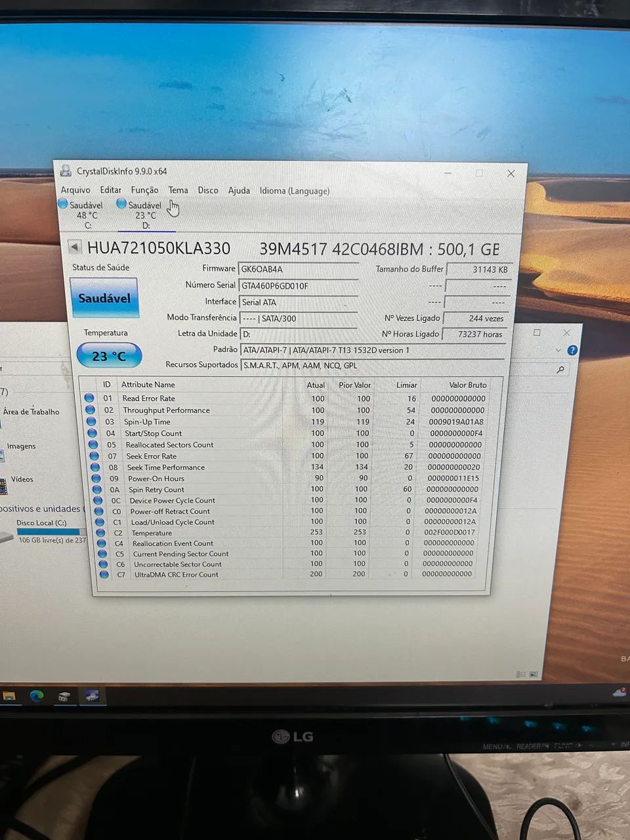Screen dimensions: 630x840
Task: Select the Temperature attribute name
Action: click(152, 533)
